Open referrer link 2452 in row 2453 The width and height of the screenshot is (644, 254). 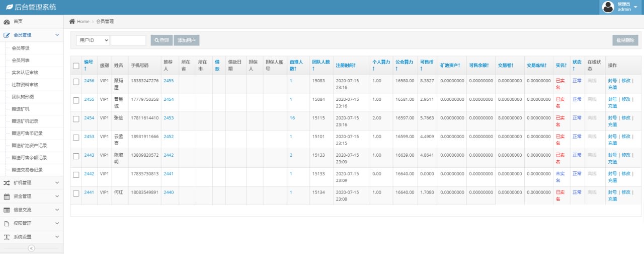[169, 137]
